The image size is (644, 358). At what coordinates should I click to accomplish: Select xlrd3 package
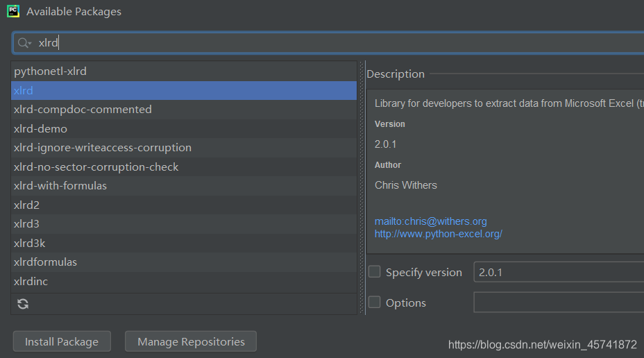(184, 223)
